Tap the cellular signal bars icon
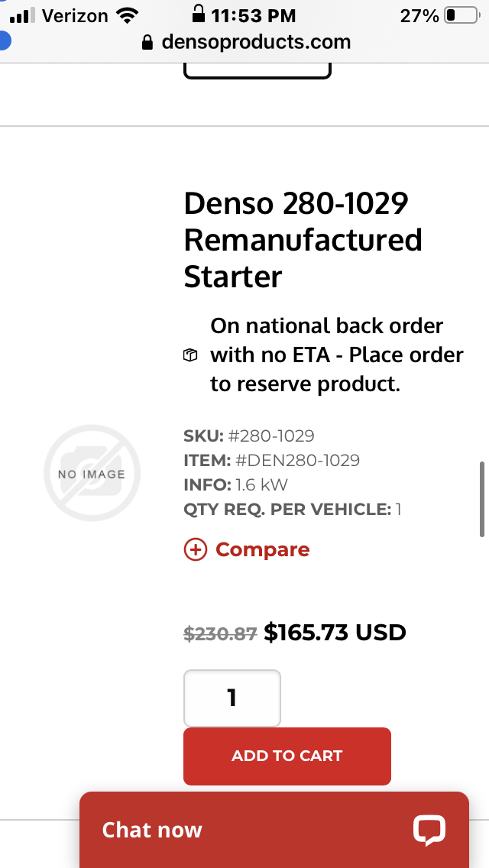489x868 pixels. (x=23, y=15)
